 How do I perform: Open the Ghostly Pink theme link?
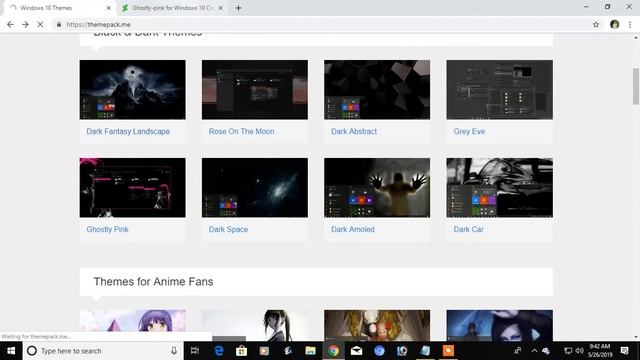point(107,229)
